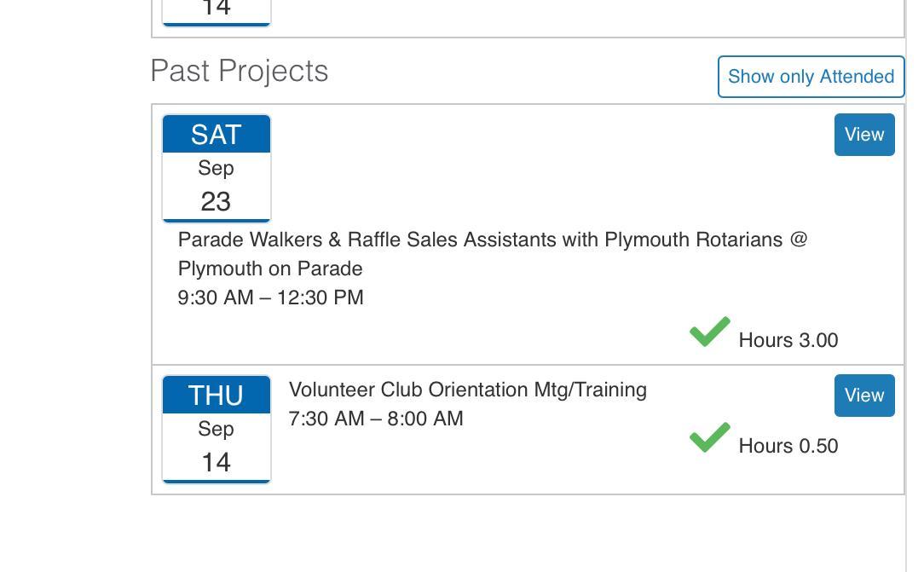Click the Hours 0.50 label
Image resolution: width=924 pixels, height=572 pixels.
(788, 446)
